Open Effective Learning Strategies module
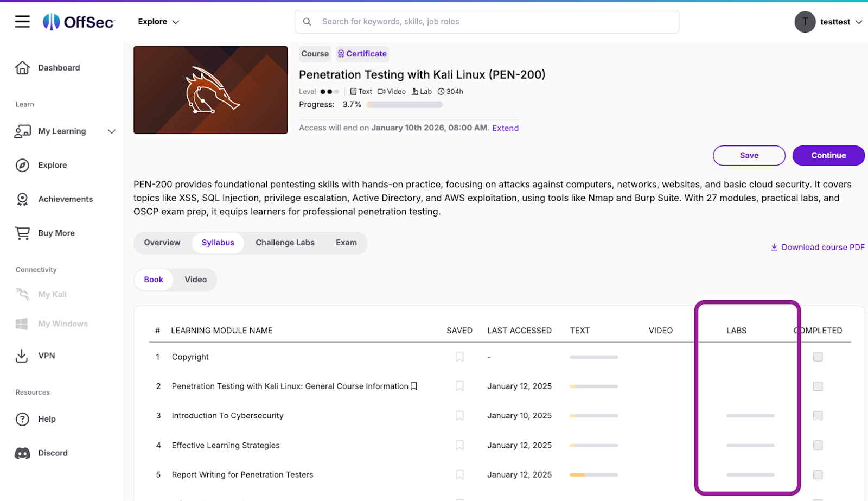868x501 pixels. 226,445
